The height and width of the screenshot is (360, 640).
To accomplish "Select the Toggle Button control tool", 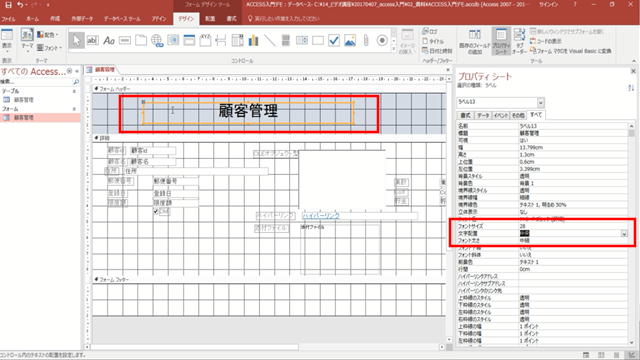I will click(286, 40).
